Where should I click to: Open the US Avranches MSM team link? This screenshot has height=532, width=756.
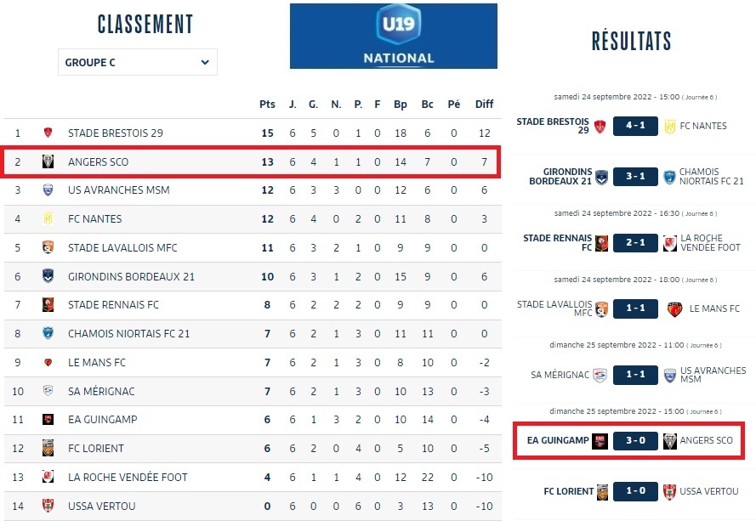(118, 190)
